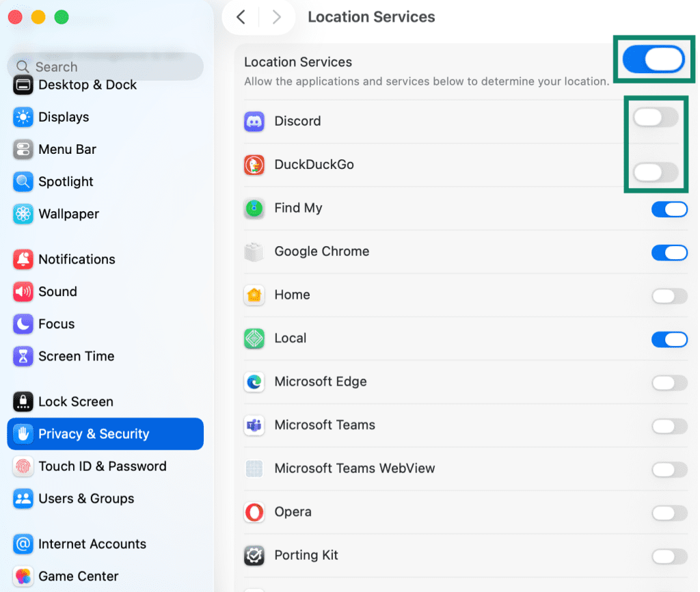Open Lock Screen settings label
This screenshot has width=700, height=592.
[x=76, y=402]
